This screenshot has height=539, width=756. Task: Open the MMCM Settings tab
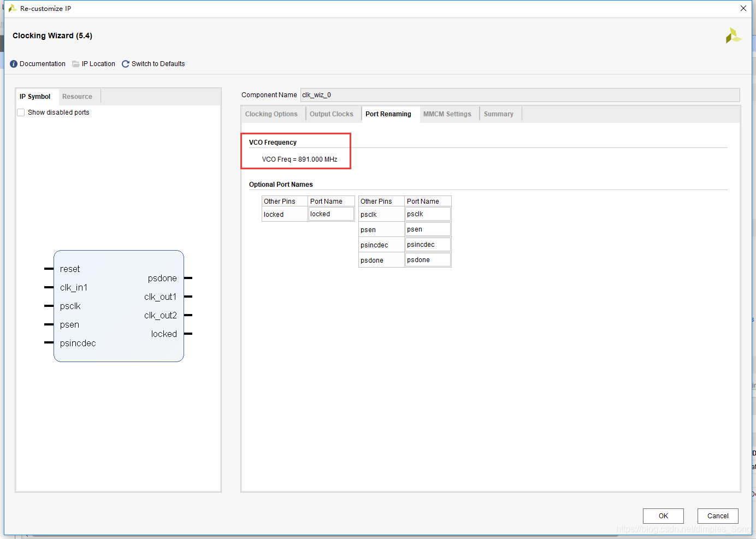(x=447, y=114)
